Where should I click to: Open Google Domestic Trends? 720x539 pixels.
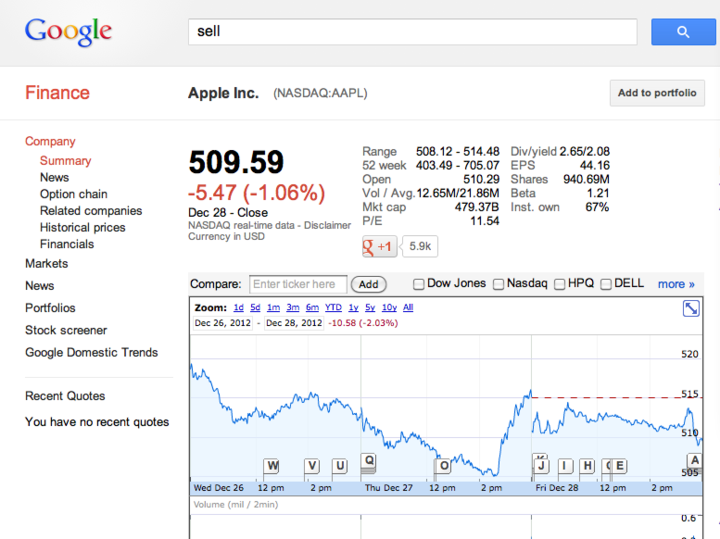click(x=91, y=353)
